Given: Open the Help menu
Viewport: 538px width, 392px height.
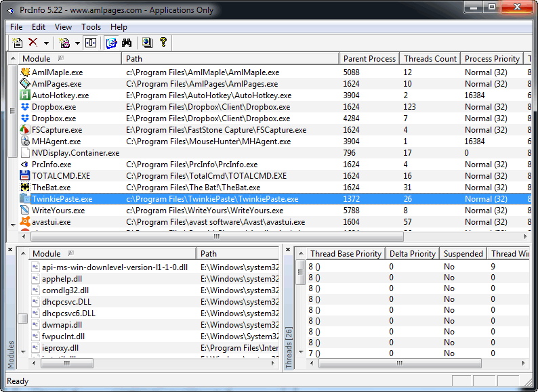Looking at the screenshot, I should (119, 27).
